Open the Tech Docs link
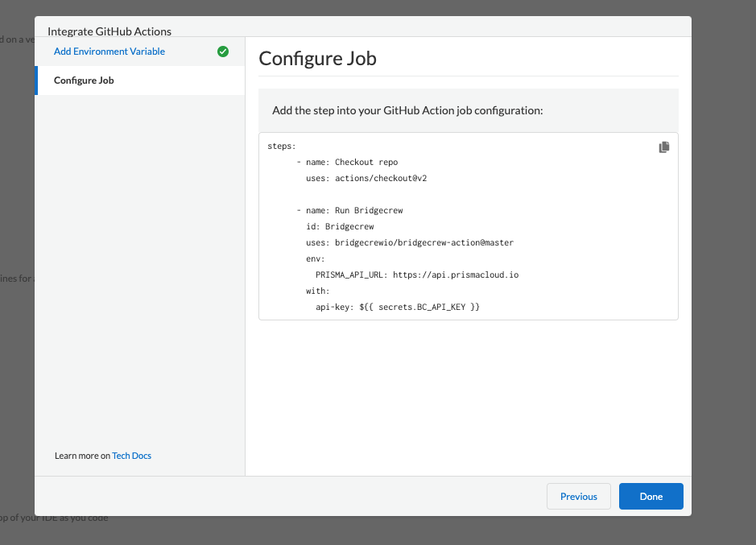 [131, 456]
